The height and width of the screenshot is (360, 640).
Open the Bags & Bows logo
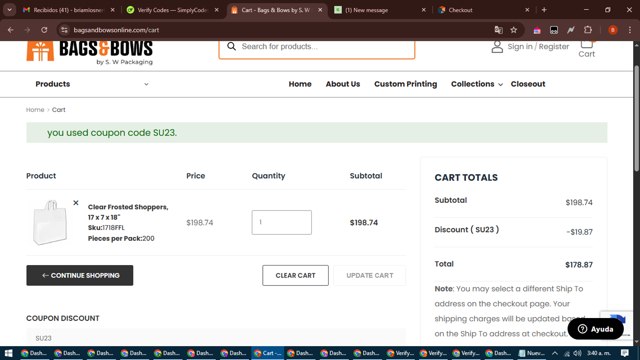tap(90, 53)
